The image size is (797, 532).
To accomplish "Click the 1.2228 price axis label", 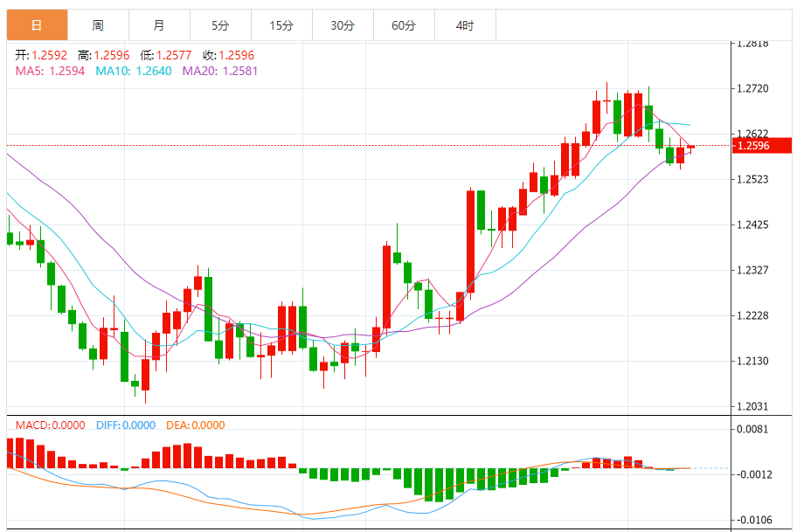I will tap(752, 315).
